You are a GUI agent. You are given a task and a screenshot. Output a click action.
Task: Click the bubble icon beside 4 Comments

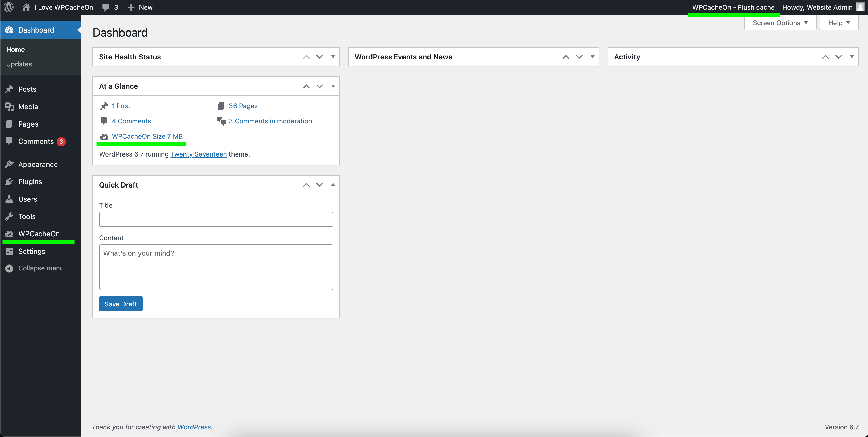coord(104,121)
